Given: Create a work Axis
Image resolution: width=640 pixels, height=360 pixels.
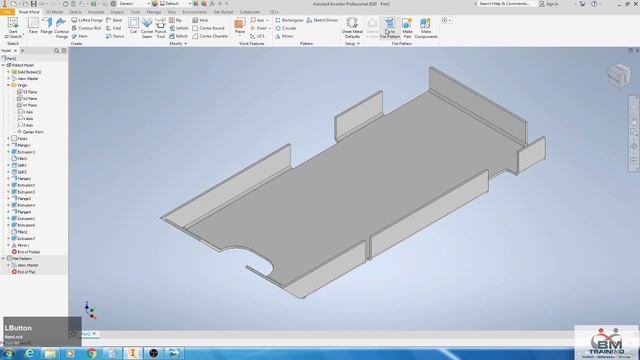Looking at the screenshot, I should coord(257,20).
